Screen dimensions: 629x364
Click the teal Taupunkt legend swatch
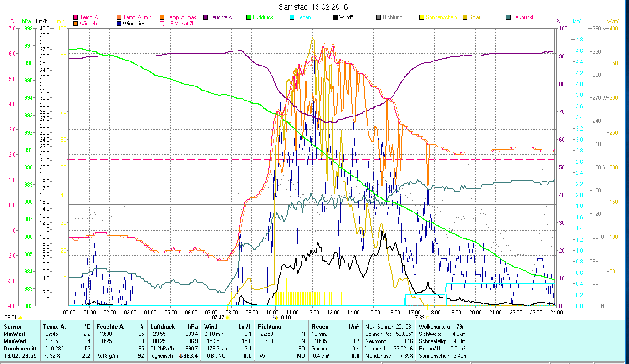tap(508, 18)
